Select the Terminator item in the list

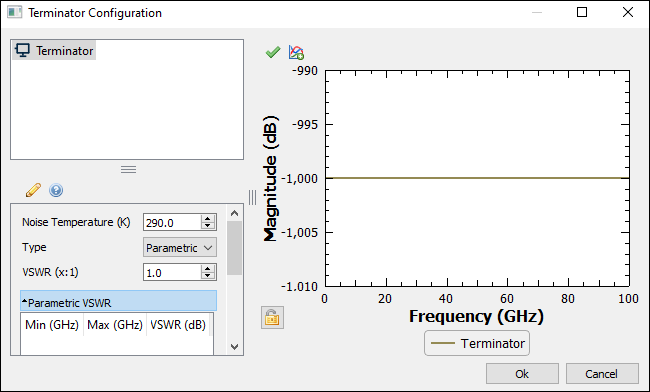click(54, 51)
